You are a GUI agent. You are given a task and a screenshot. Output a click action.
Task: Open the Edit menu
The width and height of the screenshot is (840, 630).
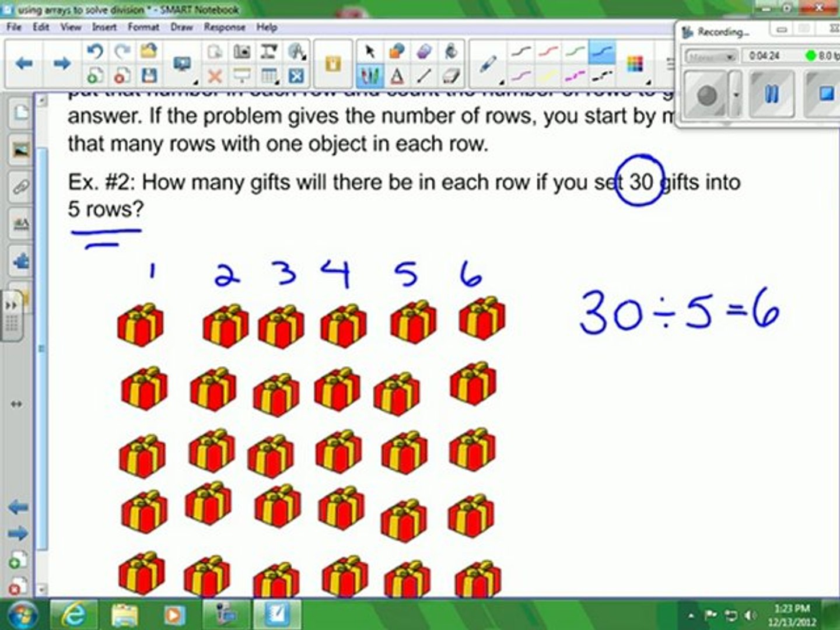click(40, 27)
